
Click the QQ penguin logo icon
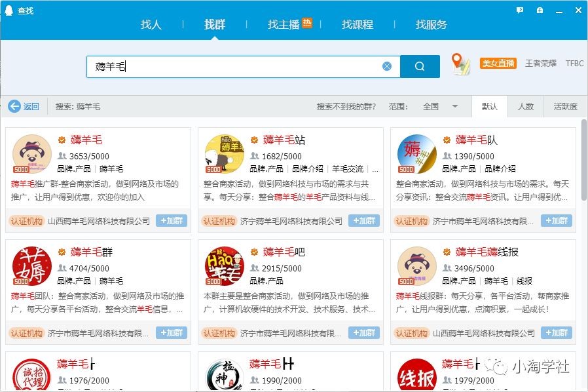coord(9,10)
